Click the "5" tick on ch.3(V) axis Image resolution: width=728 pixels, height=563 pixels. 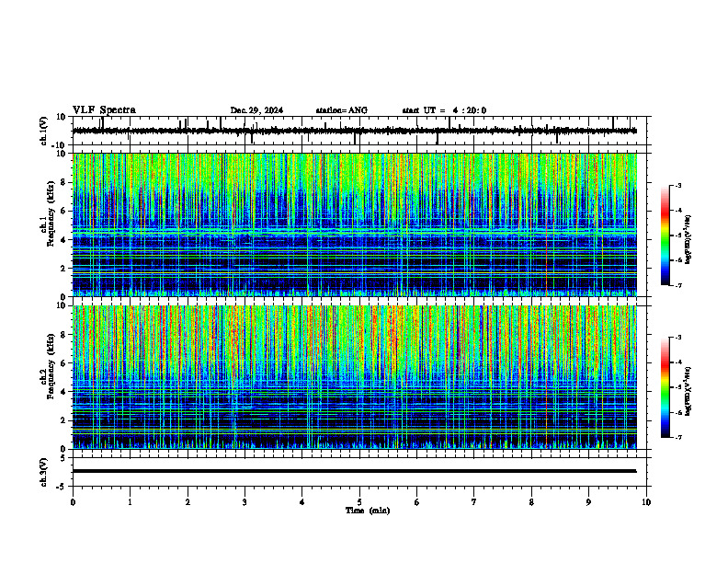pyautogui.click(x=64, y=458)
